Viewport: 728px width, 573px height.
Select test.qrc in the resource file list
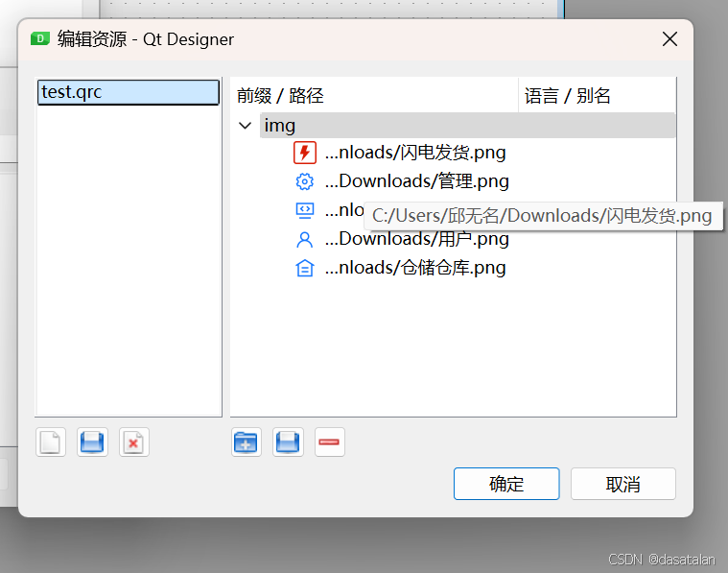pyautogui.click(x=129, y=92)
